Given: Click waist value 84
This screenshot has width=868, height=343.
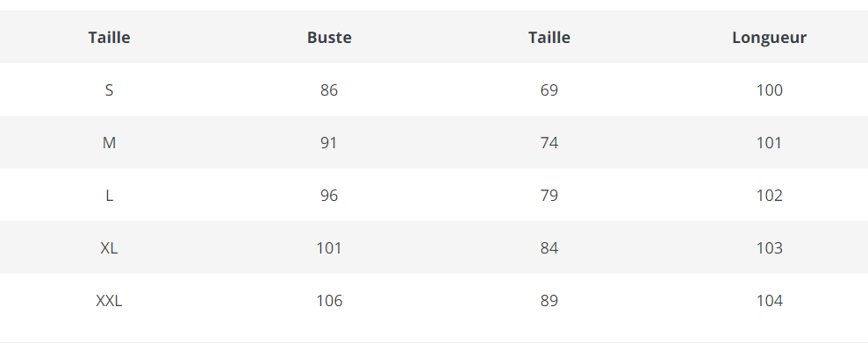Looking at the screenshot, I should [549, 248].
